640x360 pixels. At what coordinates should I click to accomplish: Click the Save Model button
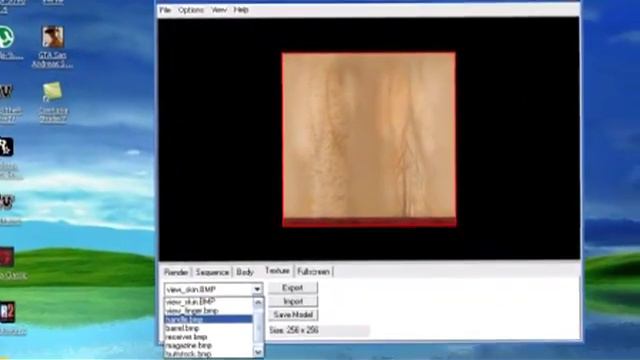[293, 315]
